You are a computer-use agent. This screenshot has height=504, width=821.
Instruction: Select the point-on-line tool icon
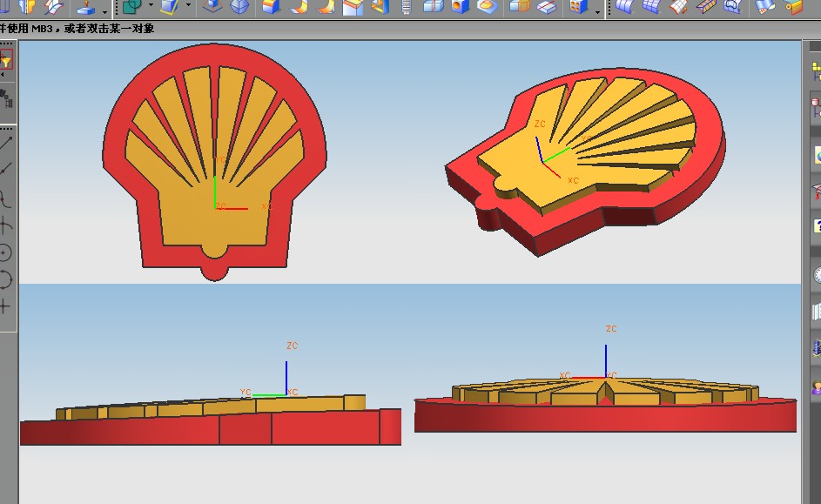[6, 170]
